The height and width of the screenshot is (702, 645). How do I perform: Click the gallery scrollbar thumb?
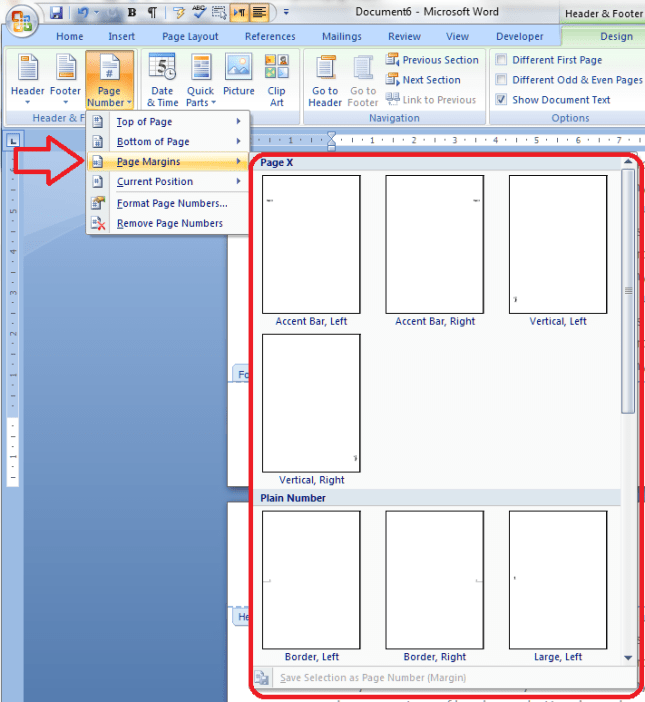628,291
